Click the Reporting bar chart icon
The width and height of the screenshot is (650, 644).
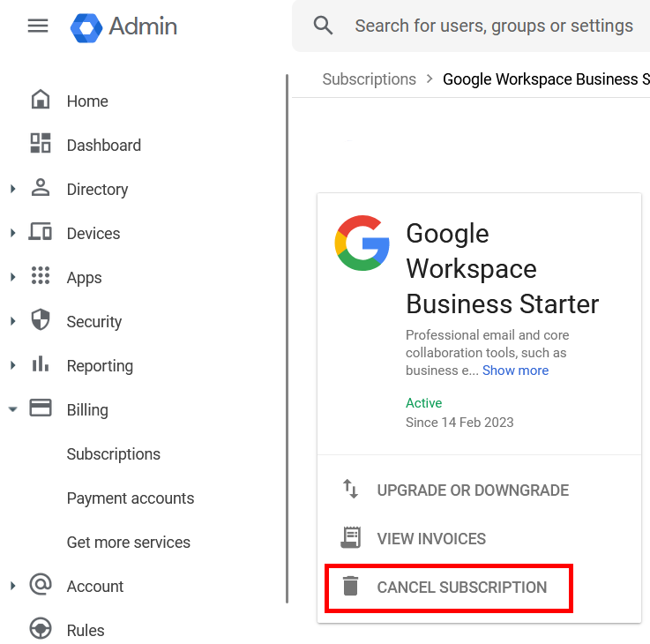[41, 363]
